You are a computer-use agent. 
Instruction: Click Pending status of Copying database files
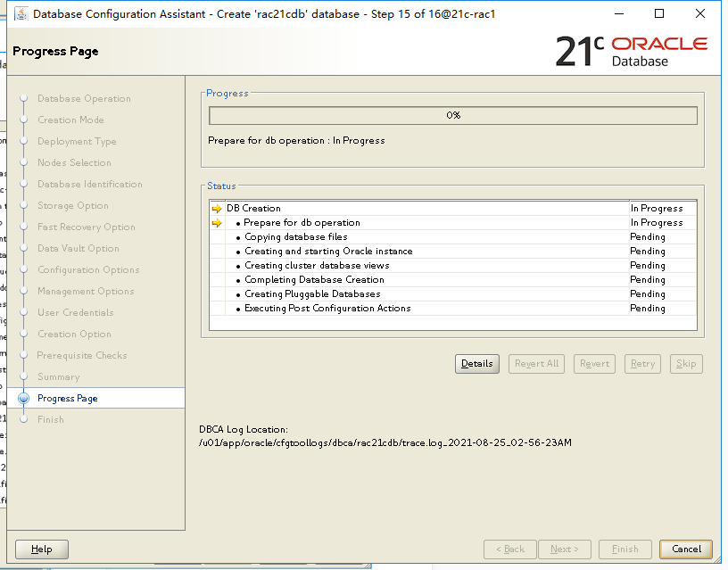point(647,236)
